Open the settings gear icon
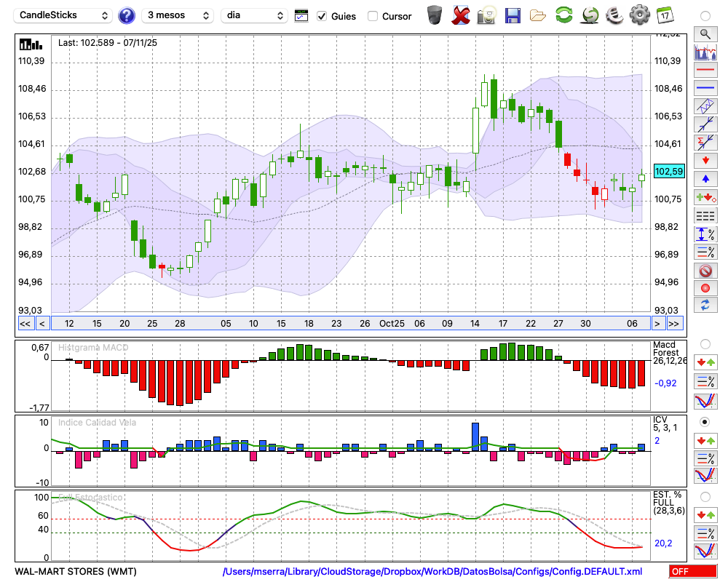The width and height of the screenshot is (728, 582). [639, 15]
